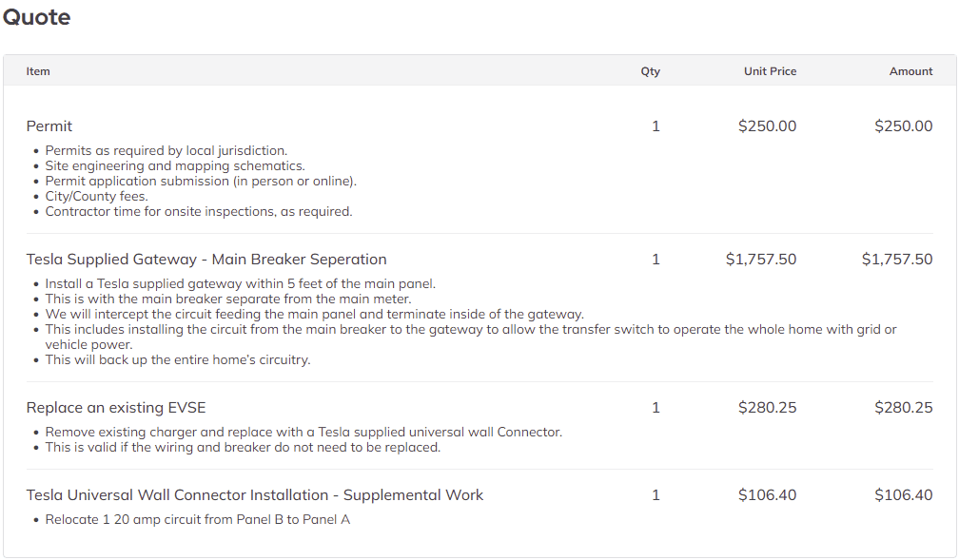Click the $1,757.50 unit price value

[x=761, y=260]
